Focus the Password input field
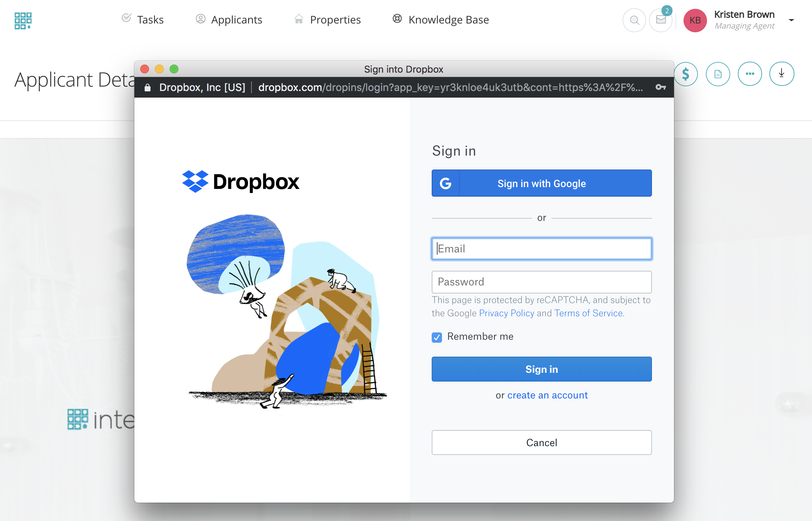The height and width of the screenshot is (521, 812). click(x=541, y=282)
